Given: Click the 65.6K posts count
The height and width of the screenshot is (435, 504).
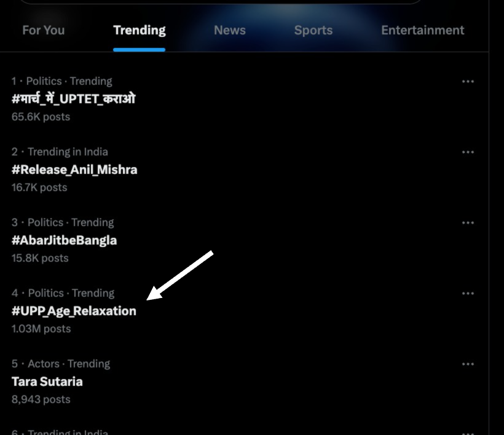Looking at the screenshot, I should 41,117.
